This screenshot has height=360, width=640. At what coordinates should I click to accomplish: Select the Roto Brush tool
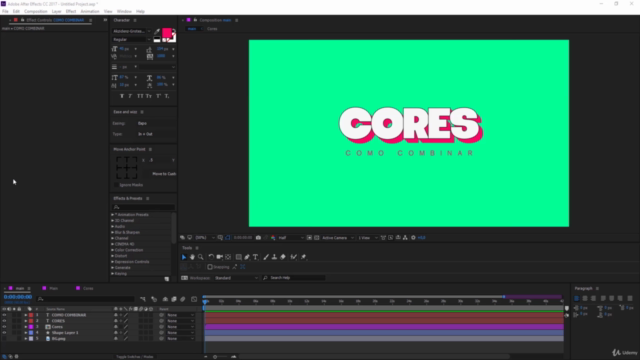293,257
